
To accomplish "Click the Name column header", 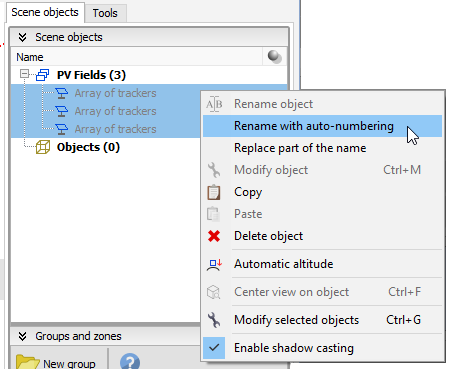I will (x=137, y=57).
